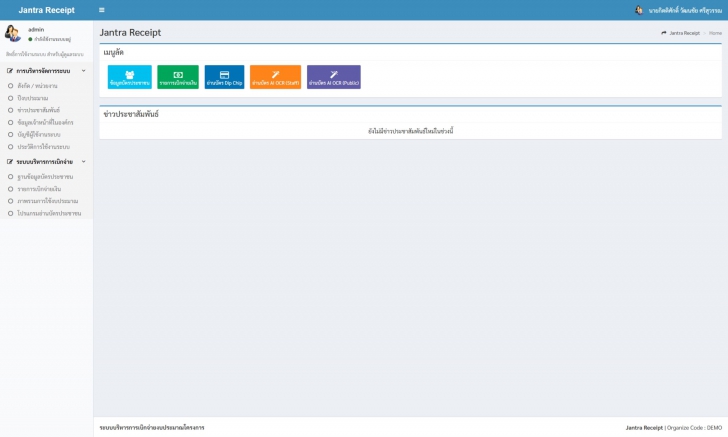Open the green รายการเบิกจ่ายเงิน shortcut tile

[x=178, y=77]
